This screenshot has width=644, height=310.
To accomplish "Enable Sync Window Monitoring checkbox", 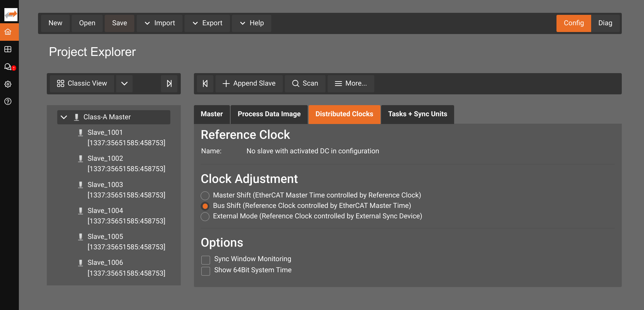I will 206,260.
